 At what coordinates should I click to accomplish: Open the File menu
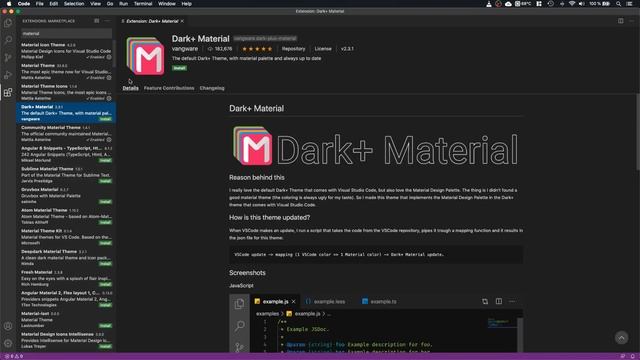tap(40, 4)
